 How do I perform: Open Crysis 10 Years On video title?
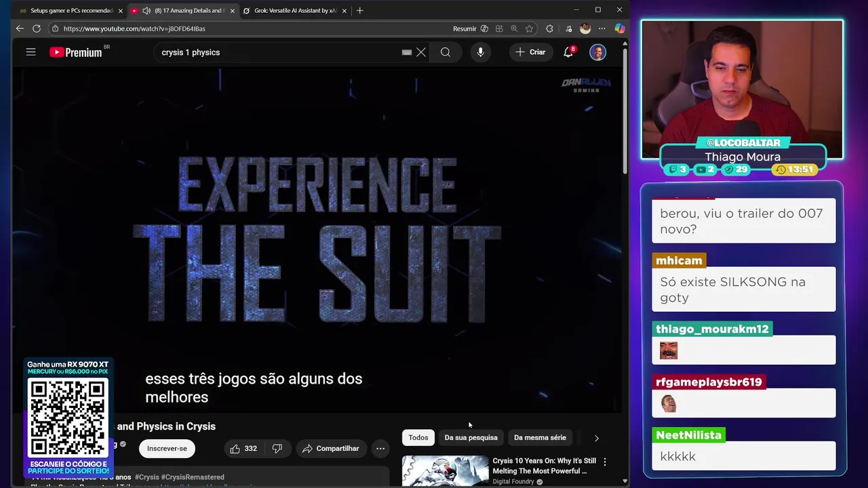pyautogui.click(x=544, y=466)
